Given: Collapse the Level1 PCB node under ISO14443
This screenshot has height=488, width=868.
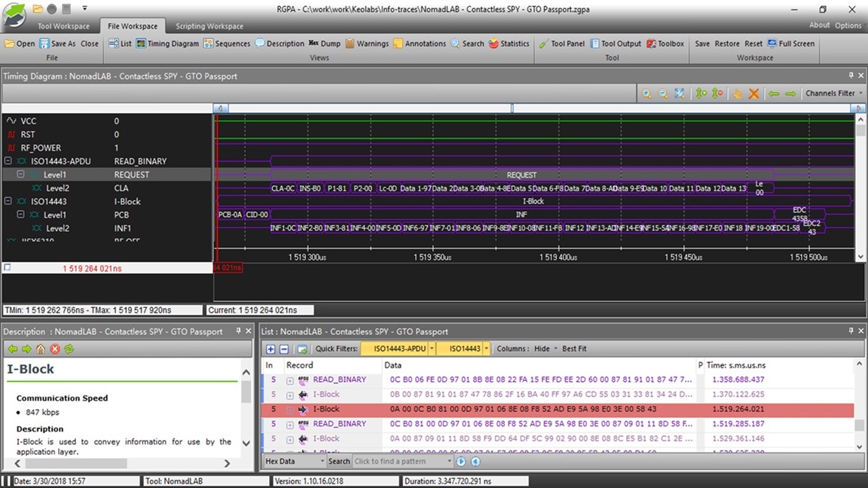Looking at the screenshot, I should (20, 215).
